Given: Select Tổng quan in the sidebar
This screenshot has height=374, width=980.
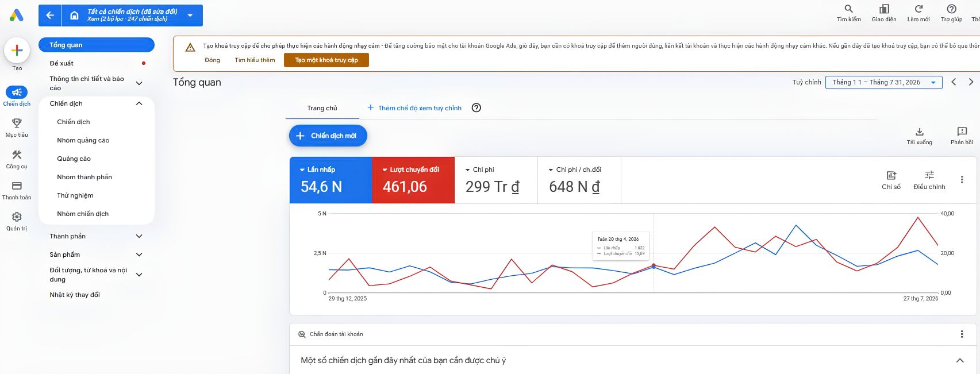Looking at the screenshot, I should (x=97, y=45).
